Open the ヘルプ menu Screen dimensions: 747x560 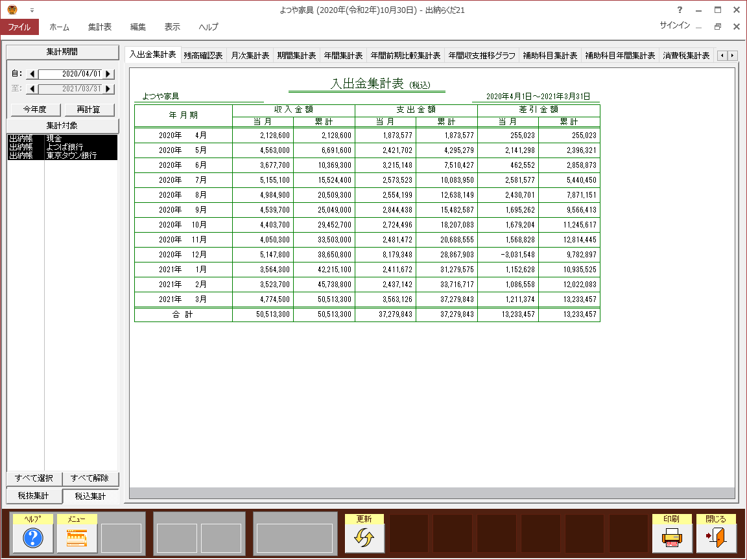pos(209,27)
